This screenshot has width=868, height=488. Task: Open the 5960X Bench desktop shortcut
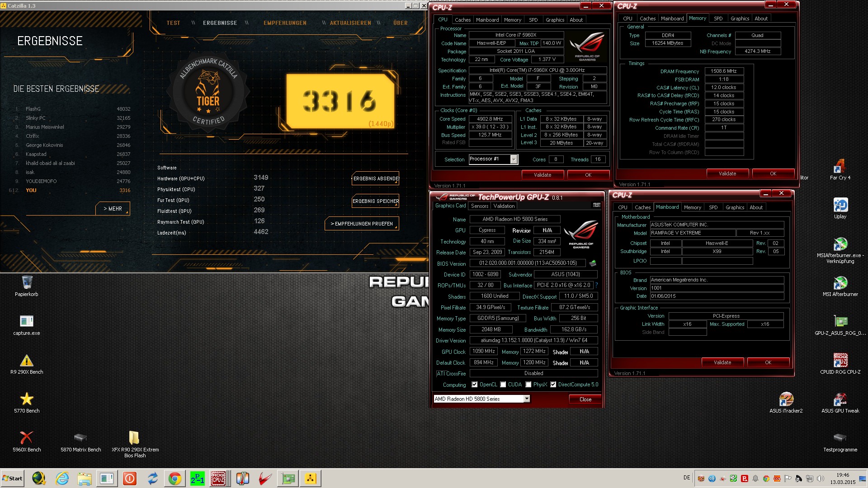(27, 442)
